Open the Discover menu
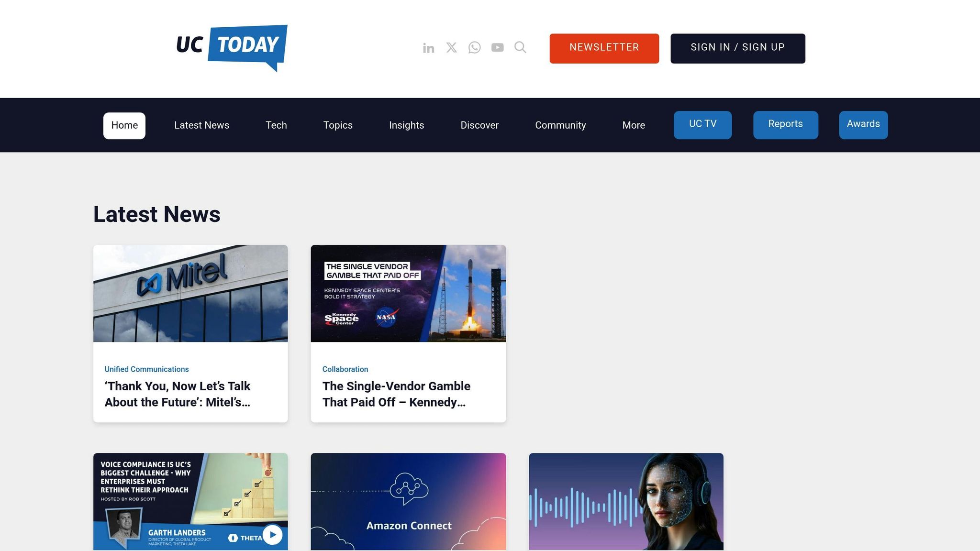Image resolution: width=980 pixels, height=551 pixels. pyautogui.click(x=479, y=125)
